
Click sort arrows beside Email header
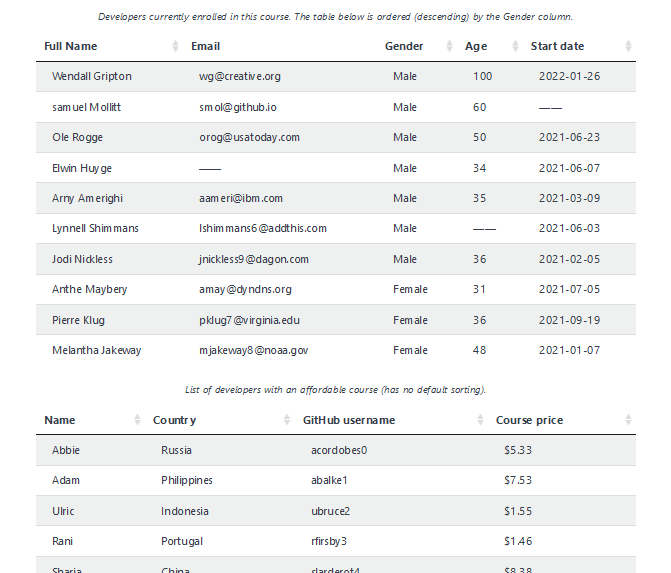(369, 47)
